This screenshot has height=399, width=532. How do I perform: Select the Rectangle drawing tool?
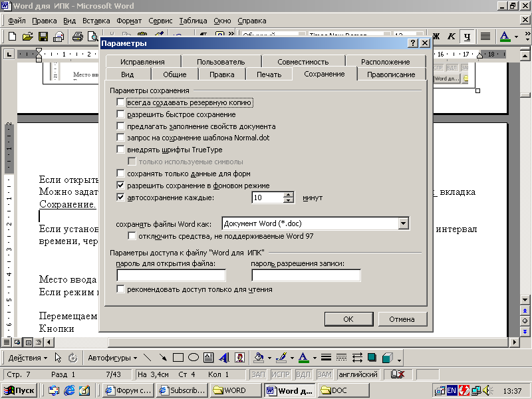click(x=178, y=358)
